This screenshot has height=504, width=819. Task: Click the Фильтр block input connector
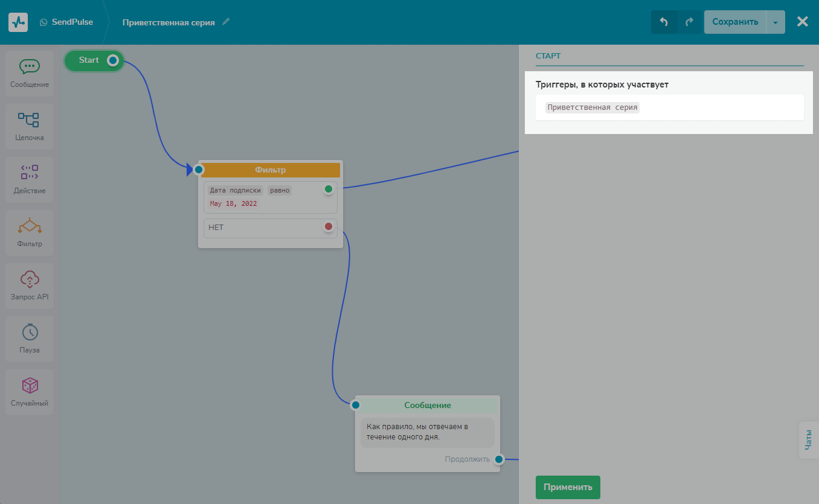[199, 170]
